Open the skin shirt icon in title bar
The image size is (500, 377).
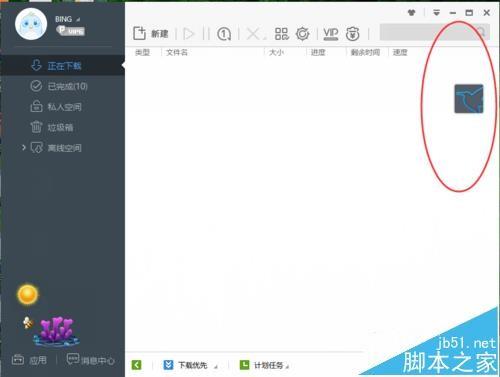tap(412, 13)
